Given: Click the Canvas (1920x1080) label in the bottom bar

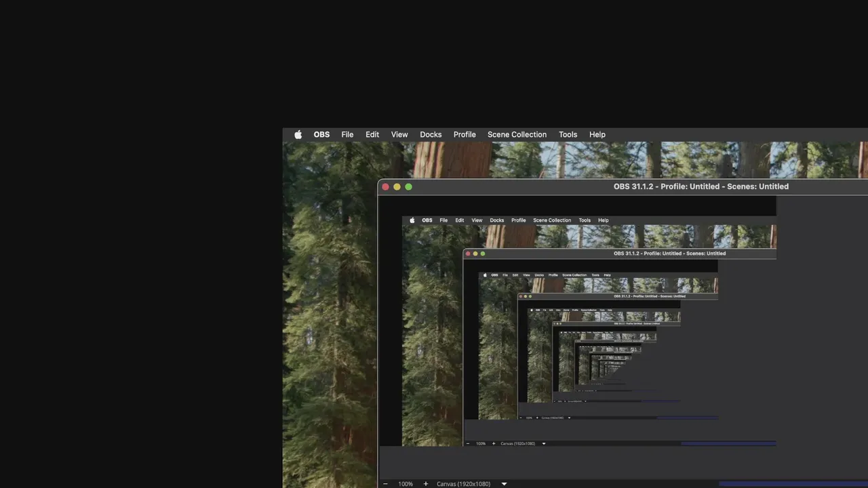Looking at the screenshot, I should click(x=463, y=484).
